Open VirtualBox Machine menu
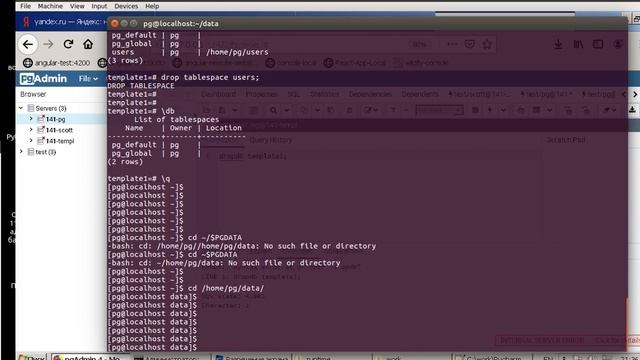 coord(50,6)
